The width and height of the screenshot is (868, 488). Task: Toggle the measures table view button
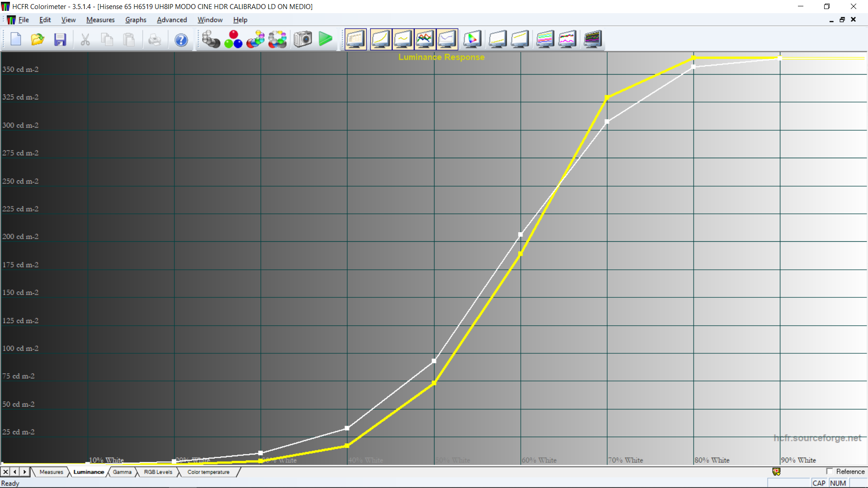pos(356,39)
